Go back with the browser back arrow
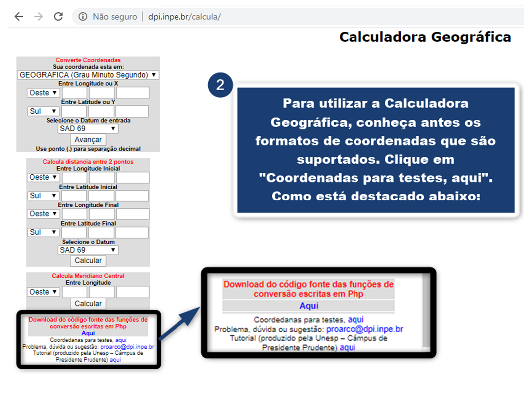532x399 pixels. (x=19, y=16)
